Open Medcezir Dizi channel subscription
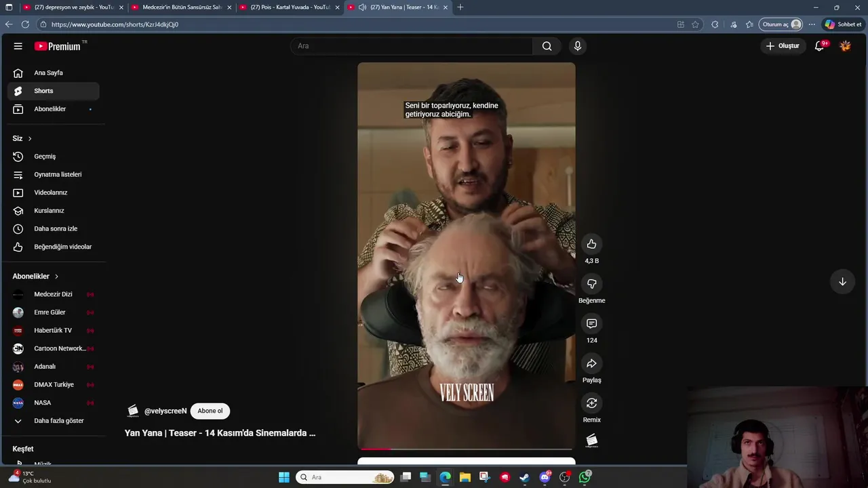 [54, 294]
